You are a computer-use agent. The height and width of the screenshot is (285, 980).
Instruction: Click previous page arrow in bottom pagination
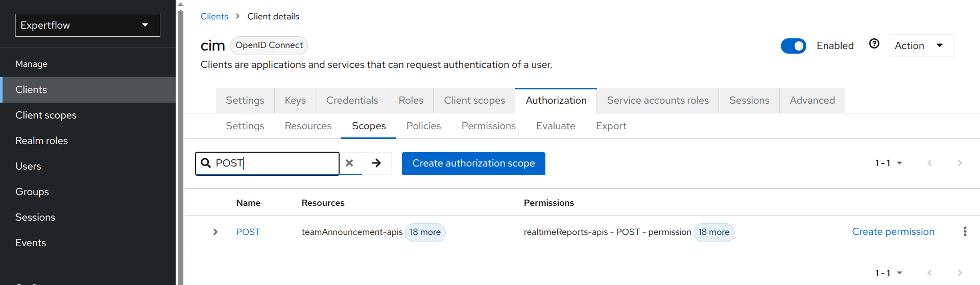(x=929, y=273)
